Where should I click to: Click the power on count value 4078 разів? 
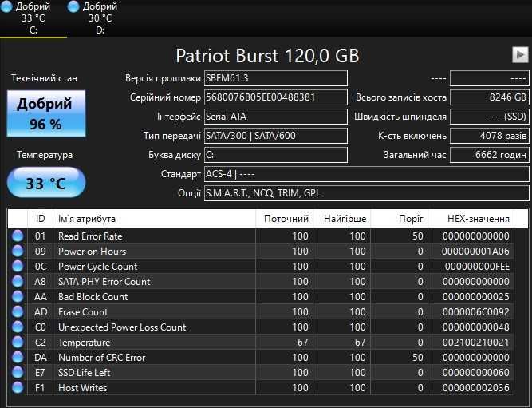(489, 136)
